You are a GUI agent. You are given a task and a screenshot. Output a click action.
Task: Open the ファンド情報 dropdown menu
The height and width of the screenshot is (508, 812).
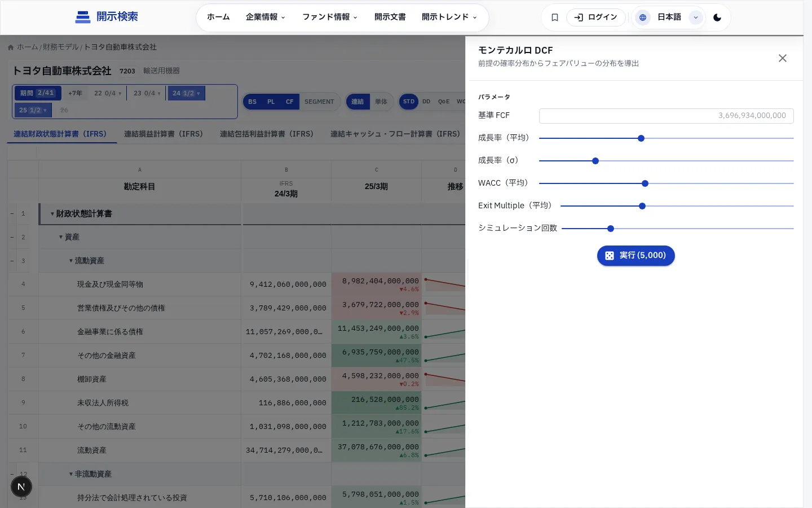[x=330, y=17]
